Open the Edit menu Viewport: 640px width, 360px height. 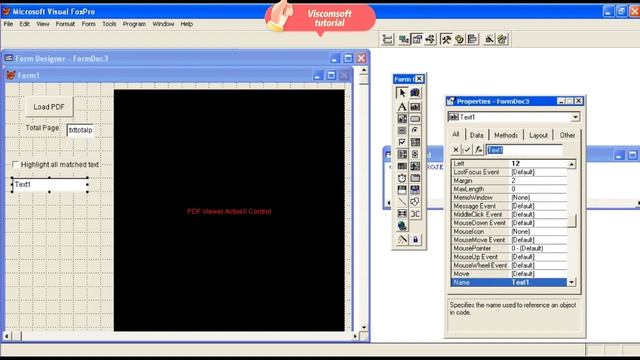coord(24,24)
